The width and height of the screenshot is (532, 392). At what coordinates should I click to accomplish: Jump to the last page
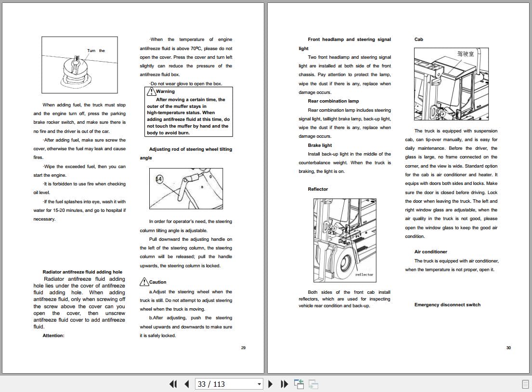point(284,384)
